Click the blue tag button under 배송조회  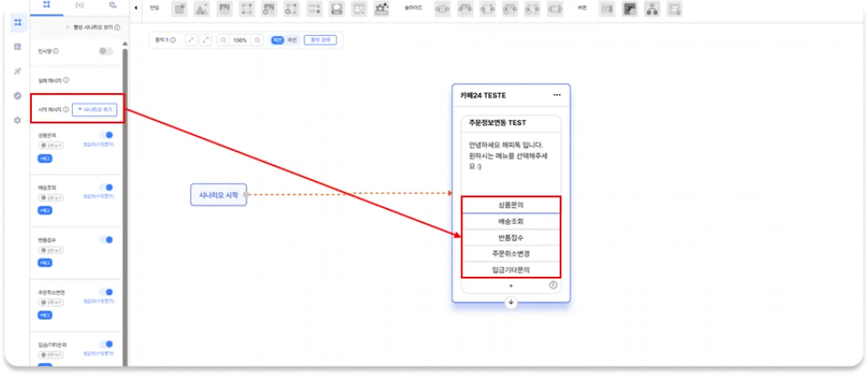click(45, 211)
